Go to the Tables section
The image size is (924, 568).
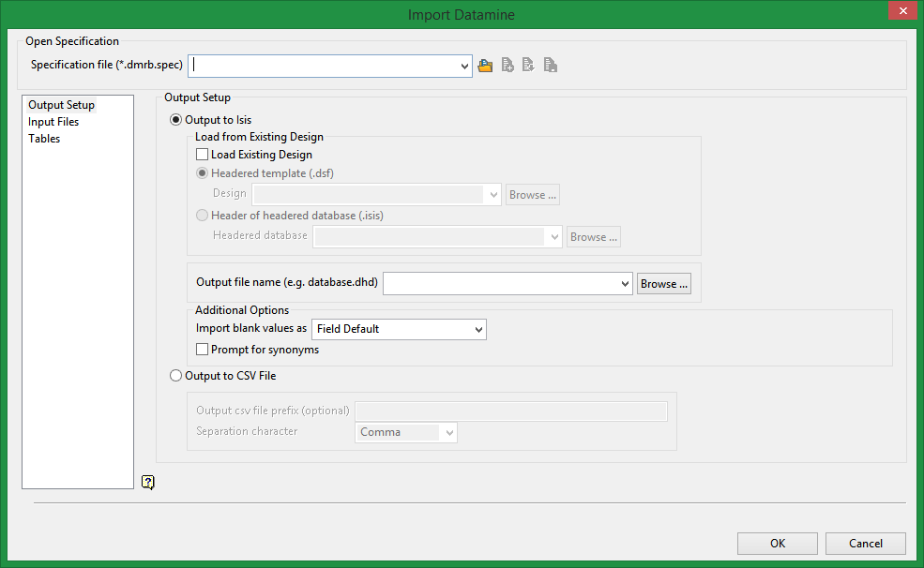coord(44,139)
